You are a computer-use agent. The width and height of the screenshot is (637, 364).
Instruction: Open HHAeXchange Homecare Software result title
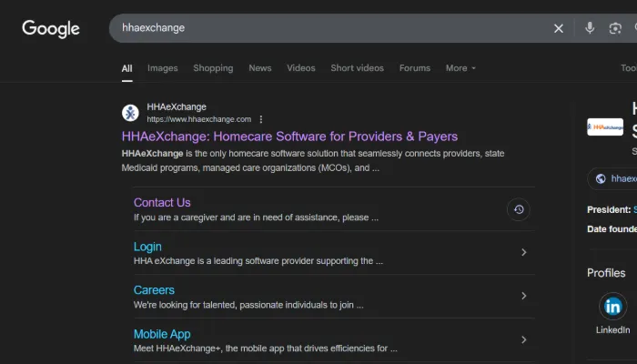click(289, 136)
